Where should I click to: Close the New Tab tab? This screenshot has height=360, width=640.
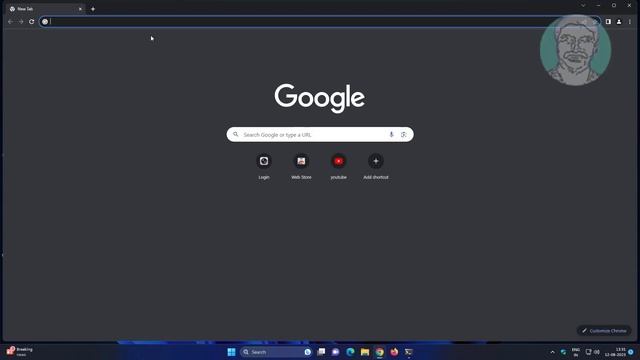(80, 9)
